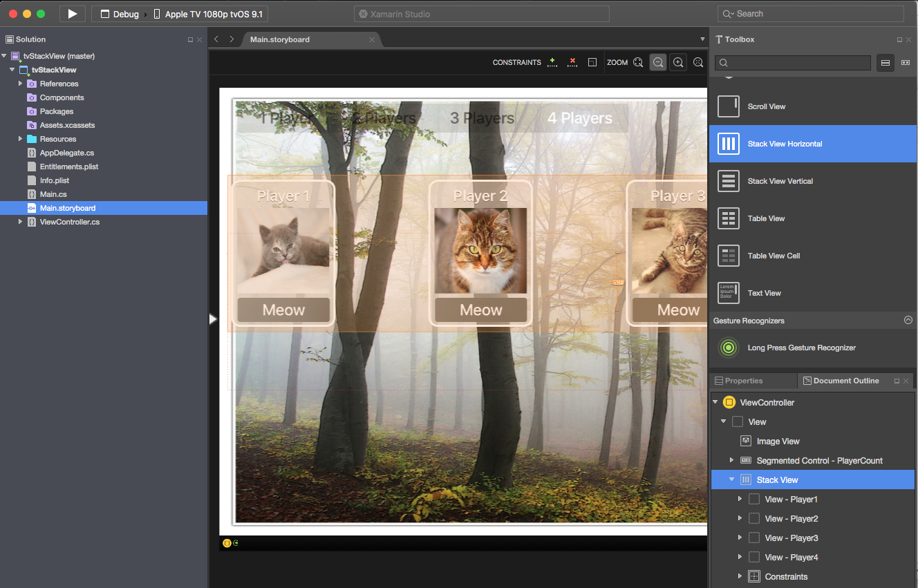The height and width of the screenshot is (588, 918).
Task: Switch Toolbox to compact gallery view
Action: (x=906, y=63)
